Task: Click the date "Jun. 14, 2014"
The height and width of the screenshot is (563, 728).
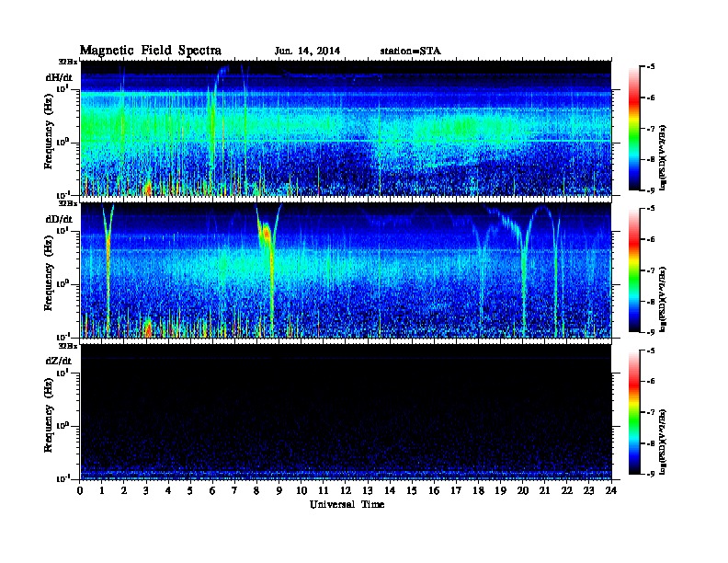Action: pos(307,52)
